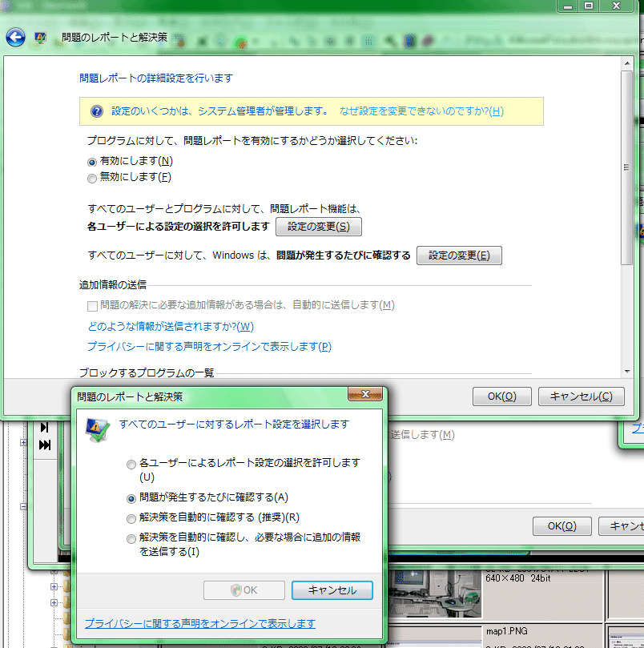The height and width of the screenshot is (648, 644).
Task: Click the blue Back navigation arrow
Action: click(15, 37)
